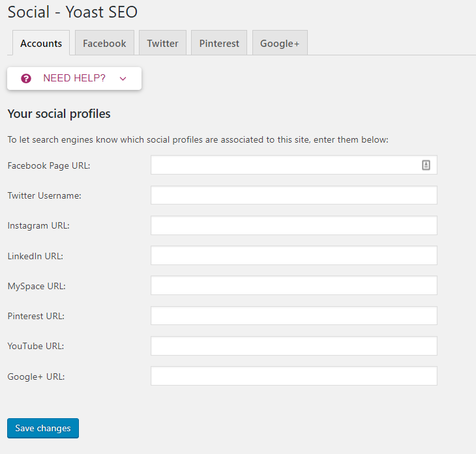476x454 pixels.
Task: Open the Google+ tab
Action: (280, 43)
